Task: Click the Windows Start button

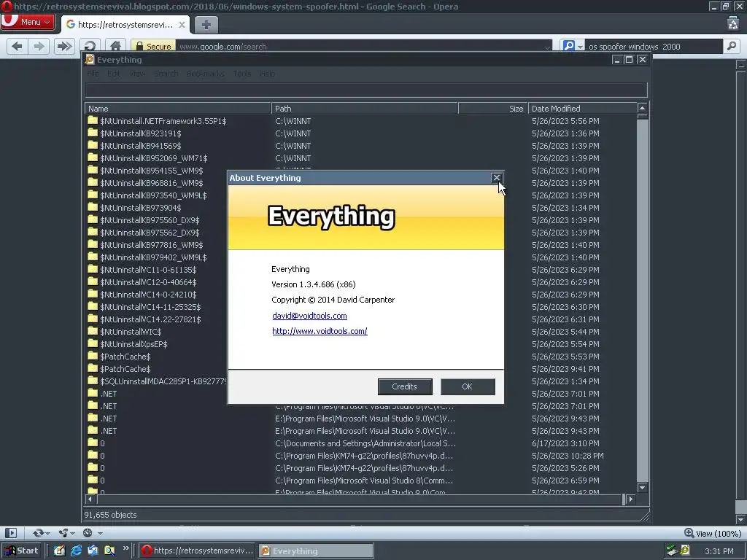Action: point(22,551)
